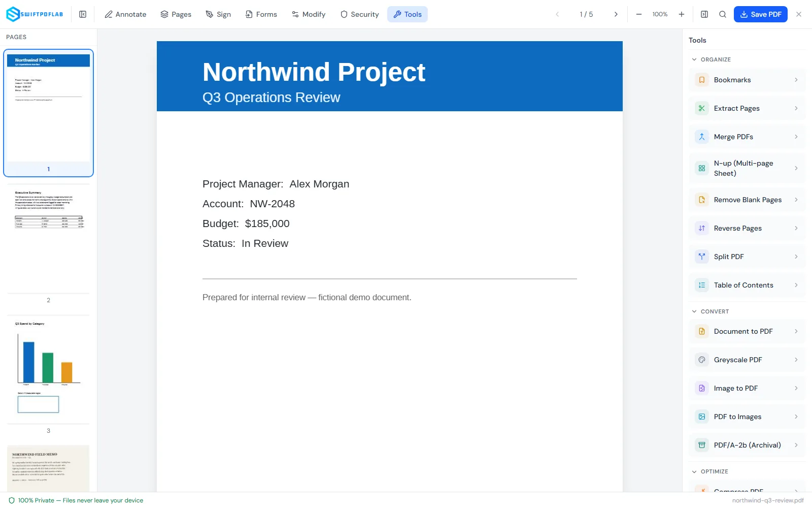Click the Save PDF button
Viewport: 812px width, 508px height.
click(x=760, y=14)
